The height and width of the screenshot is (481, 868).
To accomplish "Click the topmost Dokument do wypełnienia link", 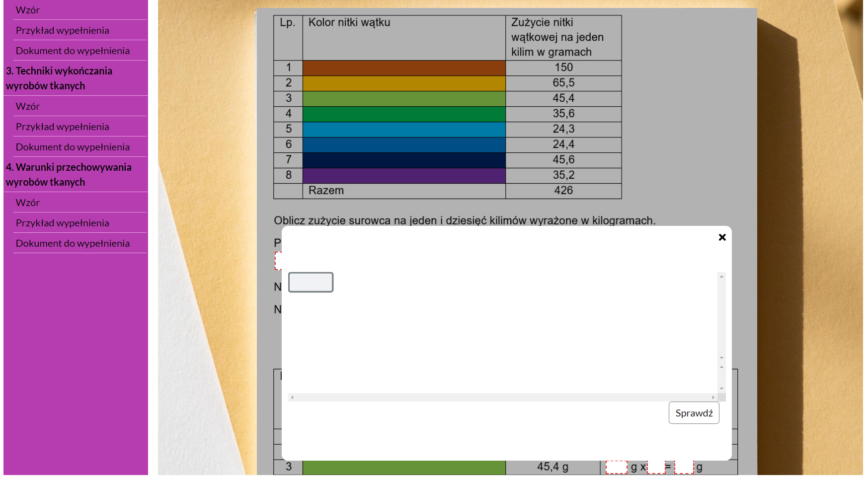I will (73, 51).
